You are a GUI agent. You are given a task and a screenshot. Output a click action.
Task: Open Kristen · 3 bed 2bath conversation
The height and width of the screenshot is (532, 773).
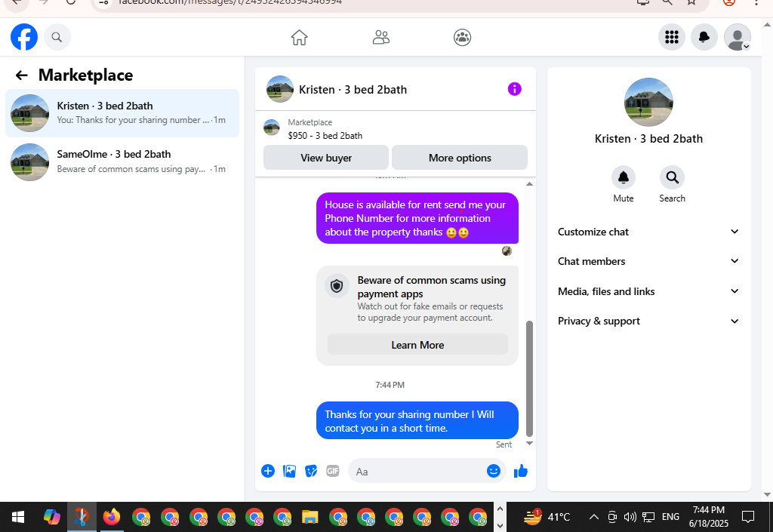[x=122, y=113]
